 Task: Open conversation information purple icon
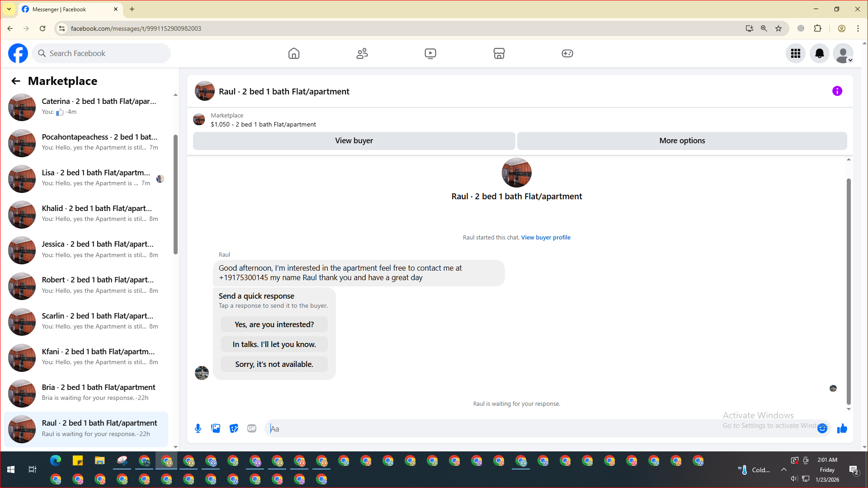coord(837,91)
